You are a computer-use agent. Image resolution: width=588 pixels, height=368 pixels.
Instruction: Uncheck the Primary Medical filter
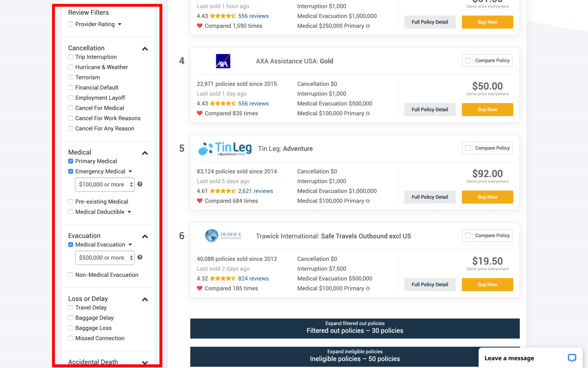click(71, 161)
